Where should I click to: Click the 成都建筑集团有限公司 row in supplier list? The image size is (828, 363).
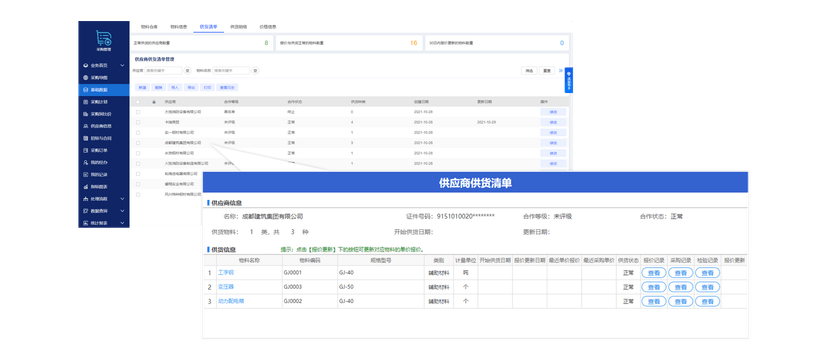[x=350, y=143]
